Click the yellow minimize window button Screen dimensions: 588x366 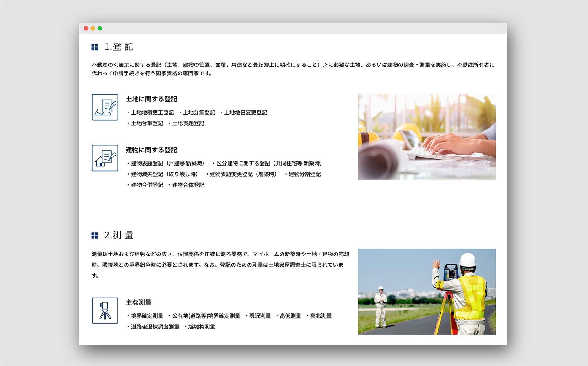click(x=93, y=29)
